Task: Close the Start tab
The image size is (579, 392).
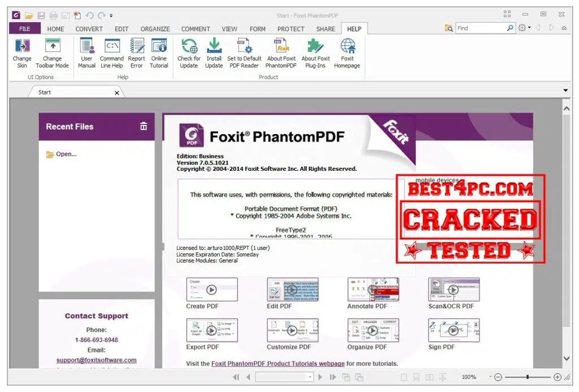Action: [117, 93]
